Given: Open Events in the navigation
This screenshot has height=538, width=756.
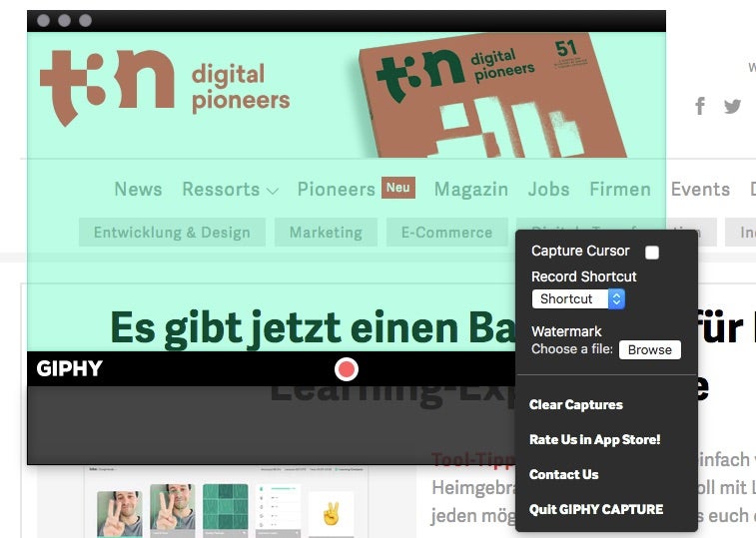Looking at the screenshot, I should [x=700, y=189].
